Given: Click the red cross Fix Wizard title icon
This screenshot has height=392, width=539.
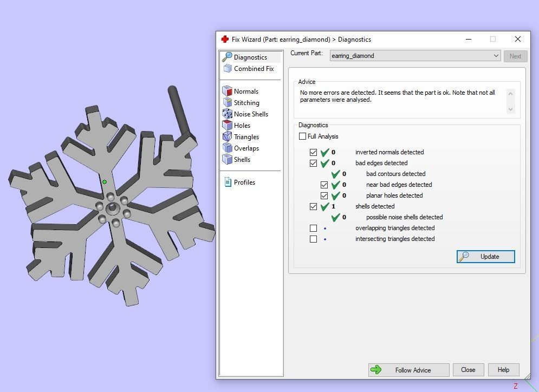Looking at the screenshot, I should 225,39.
